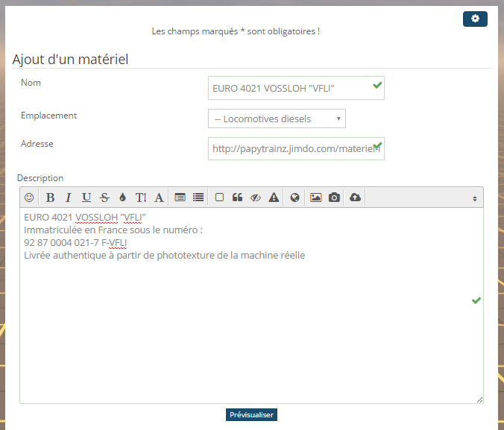Click the Description label
The image size is (504, 430).
(x=40, y=178)
